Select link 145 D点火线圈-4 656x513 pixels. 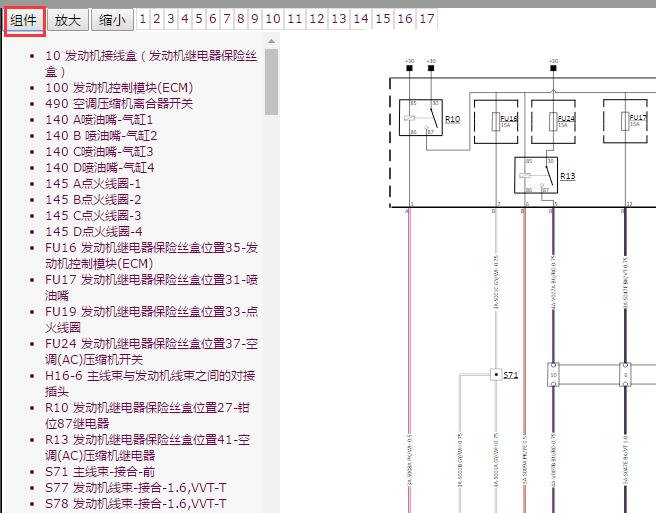coord(94,232)
